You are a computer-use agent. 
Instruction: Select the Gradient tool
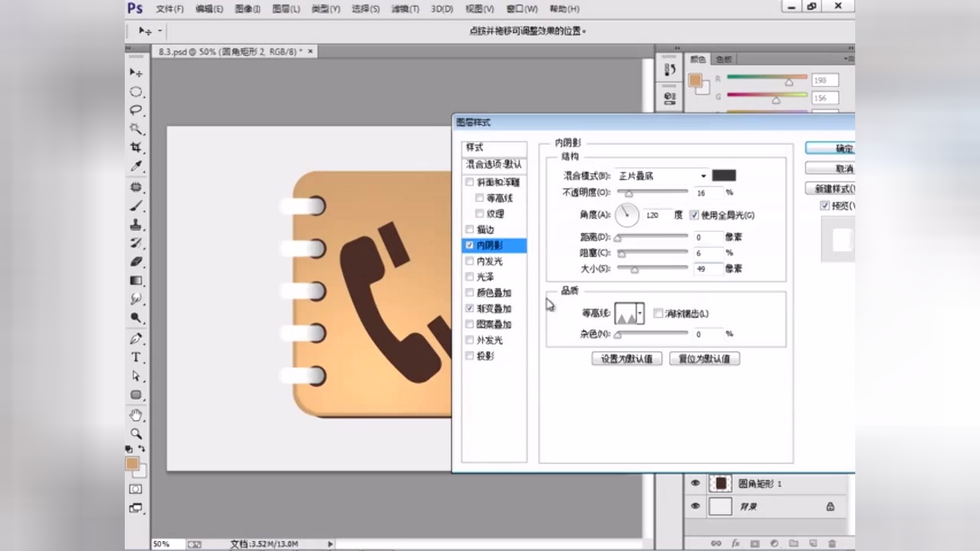pyautogui.click(x=136, y=281)
